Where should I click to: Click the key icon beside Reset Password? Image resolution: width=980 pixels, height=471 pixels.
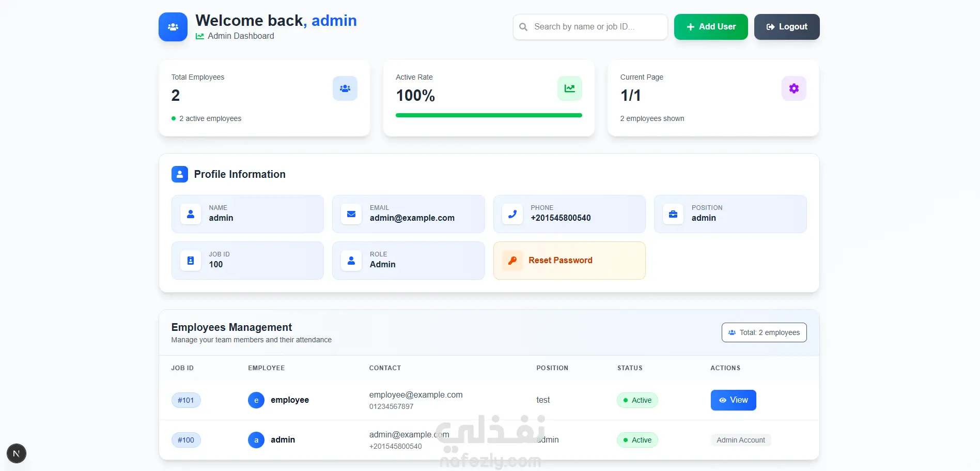pos(512,261)
